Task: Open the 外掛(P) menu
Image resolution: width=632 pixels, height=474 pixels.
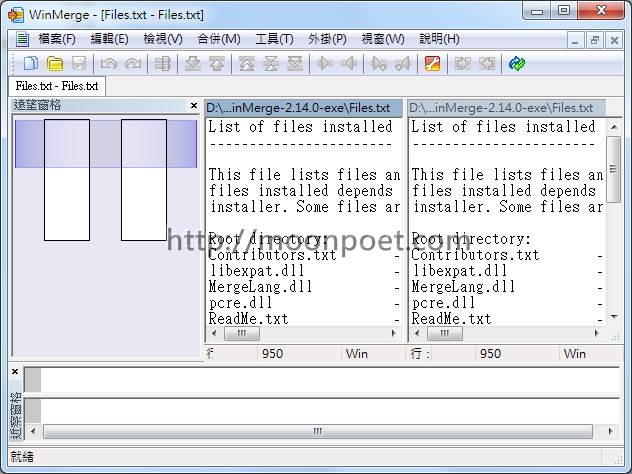Action: tap(327, 39)
